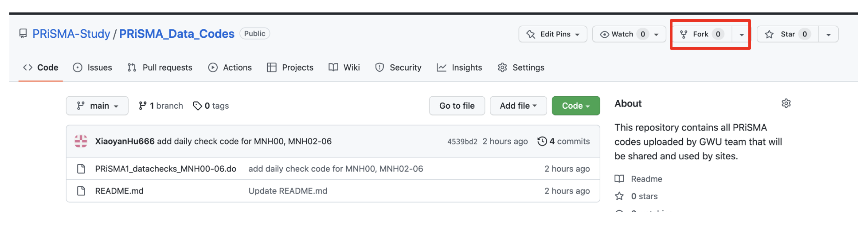Click the About section gear icon
Image resolution: width=868 pixels, height=229 pixels.
click(786, 103)
